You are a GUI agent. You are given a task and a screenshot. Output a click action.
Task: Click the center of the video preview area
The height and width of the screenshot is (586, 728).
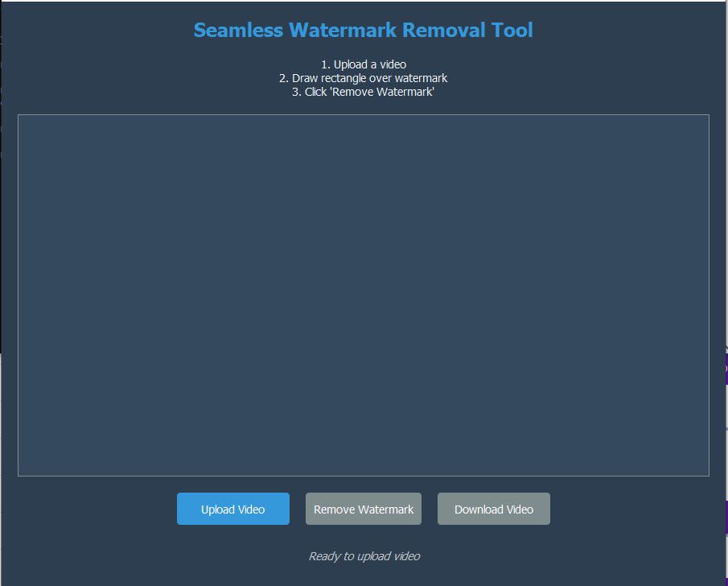(364, 295)
